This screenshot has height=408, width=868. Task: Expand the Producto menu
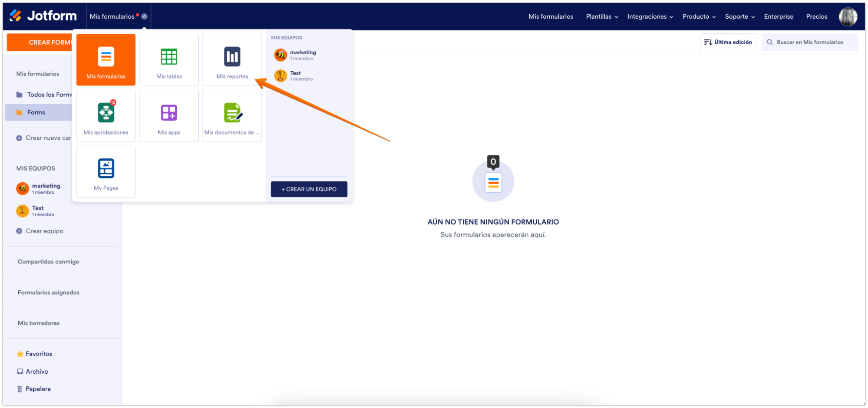[699, 16]
